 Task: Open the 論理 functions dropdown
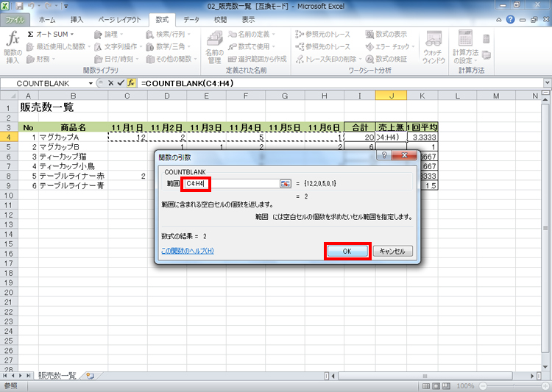[109, 34]
